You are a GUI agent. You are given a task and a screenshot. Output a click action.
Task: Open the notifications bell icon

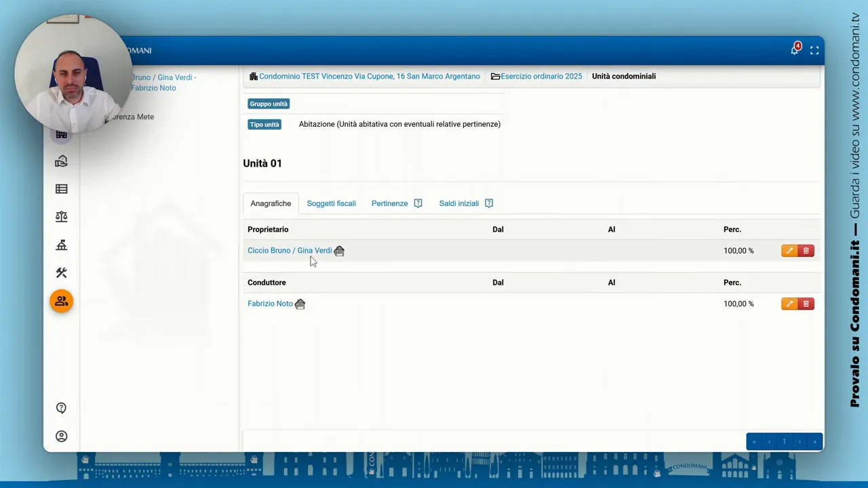click(x=794, y=50)
